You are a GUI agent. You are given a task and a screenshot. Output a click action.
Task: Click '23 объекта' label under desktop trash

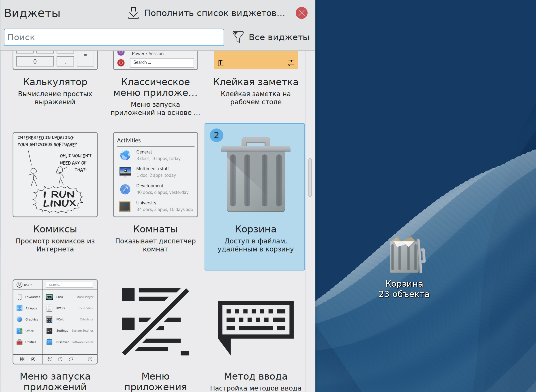tap(404, 294)
